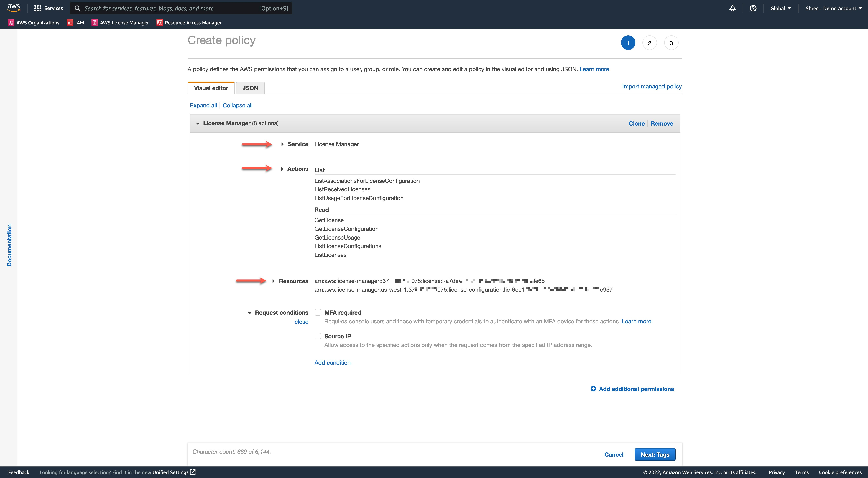Image resolution: width=868 pixels, height=478 pixels.
Task: Expand the Resources disclosure triangle
Action: click(x=273, y=281)
